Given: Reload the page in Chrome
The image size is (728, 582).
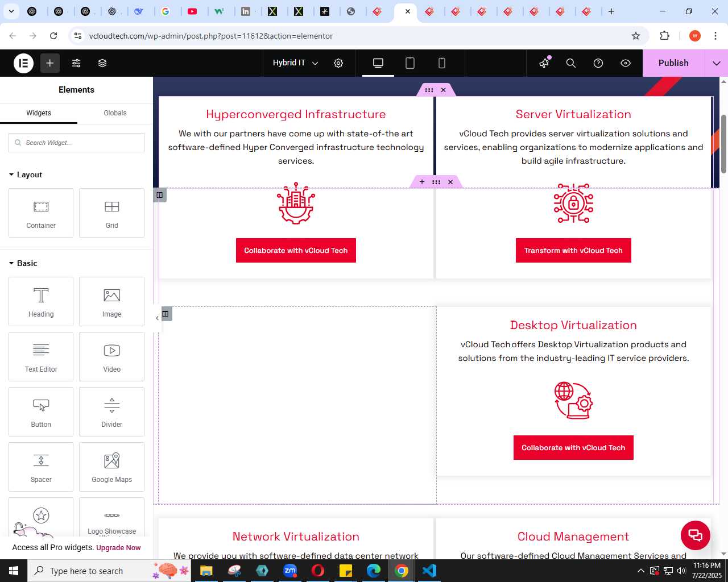Looking at the screenshot, I should tap(53, 36).
